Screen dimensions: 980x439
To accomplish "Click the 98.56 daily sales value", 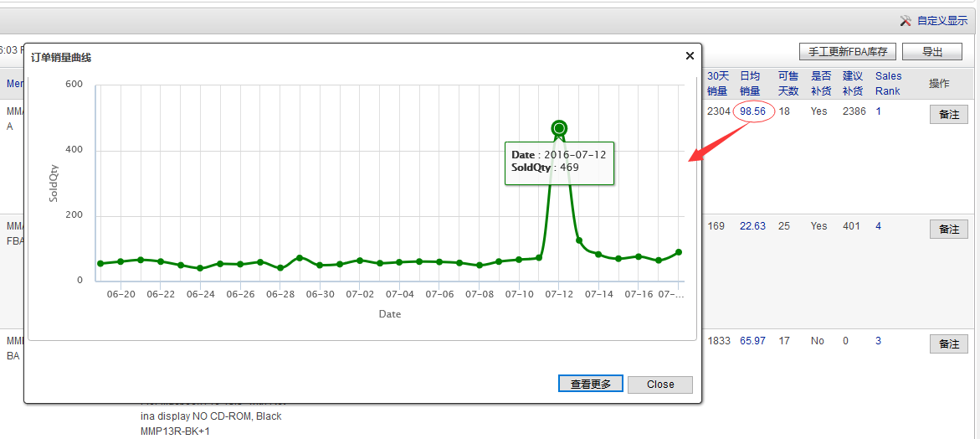I will point(752,111).
